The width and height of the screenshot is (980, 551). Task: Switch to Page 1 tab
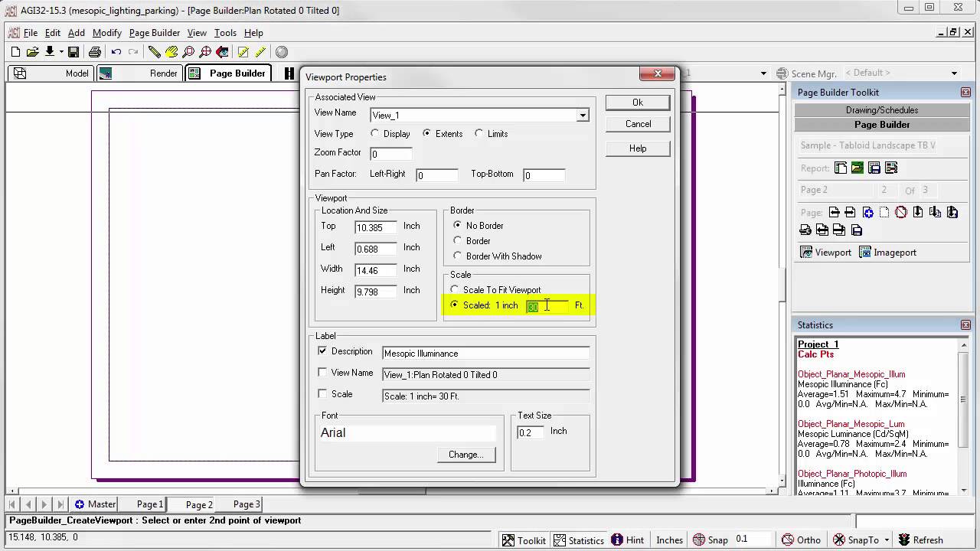tap(150, 504)
